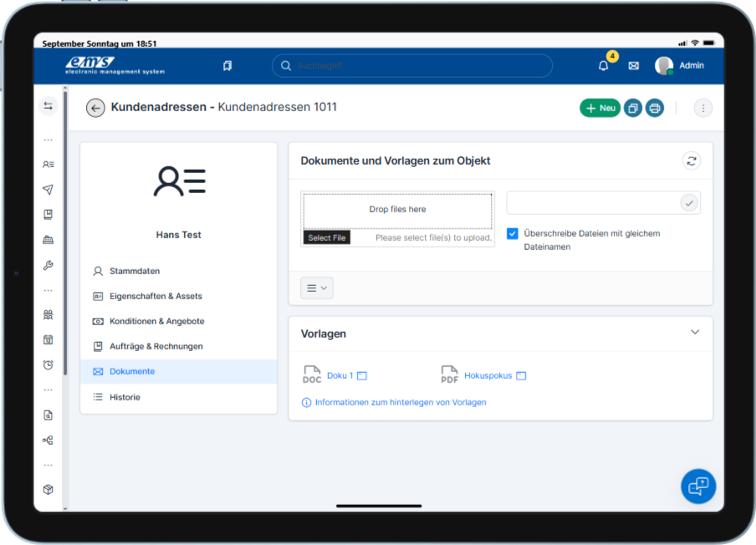The width and height of the screenshot is (756, 545).
Task: Open the list view dropdown menu
Action: click(317, 288)
